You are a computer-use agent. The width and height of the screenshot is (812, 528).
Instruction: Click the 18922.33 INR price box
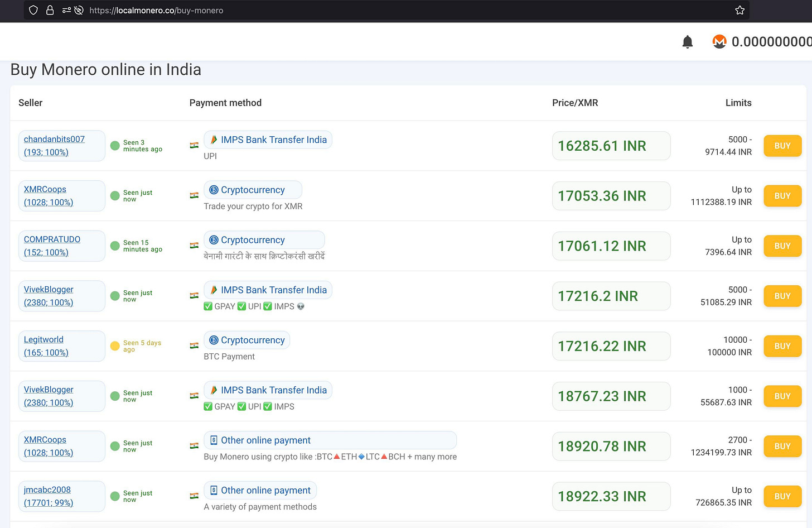[x=611, y=496]
